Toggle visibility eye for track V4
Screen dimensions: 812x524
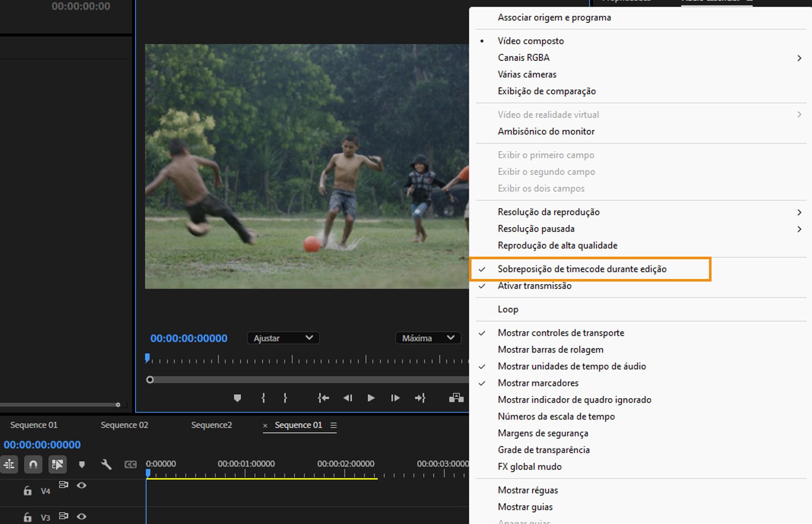[x=82, y=485]
